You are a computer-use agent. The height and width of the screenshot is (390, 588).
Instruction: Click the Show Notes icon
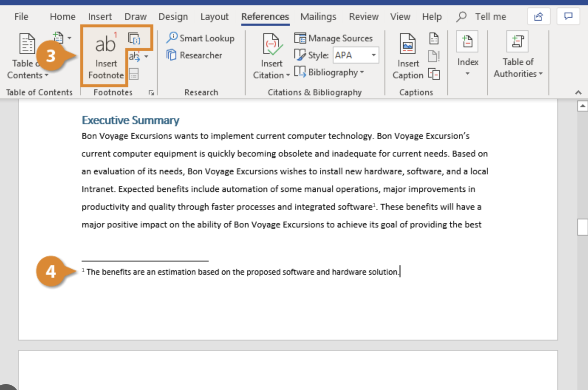tap(134, 74)
